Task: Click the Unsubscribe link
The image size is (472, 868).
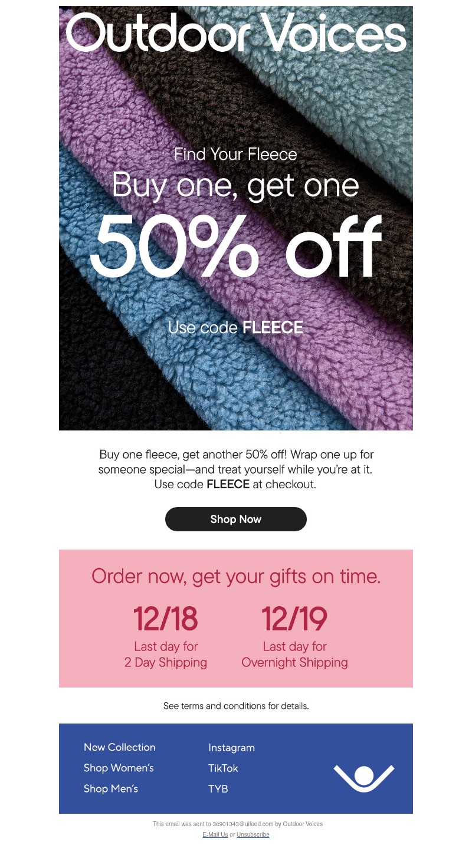Action: click(253, 834)
